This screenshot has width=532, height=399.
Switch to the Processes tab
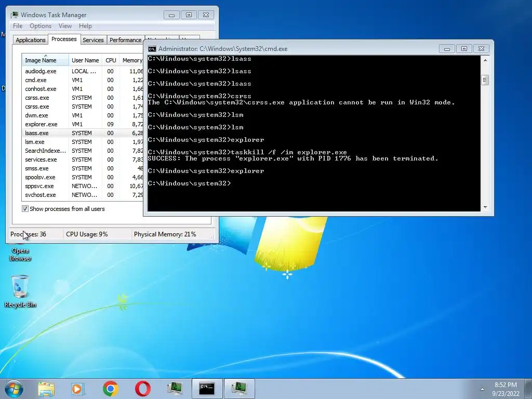tap(64, 39)
